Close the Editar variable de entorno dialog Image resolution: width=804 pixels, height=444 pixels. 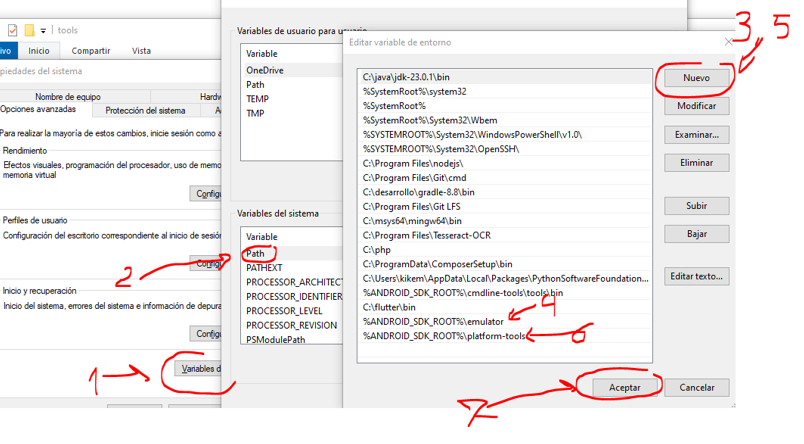[729, 42]
